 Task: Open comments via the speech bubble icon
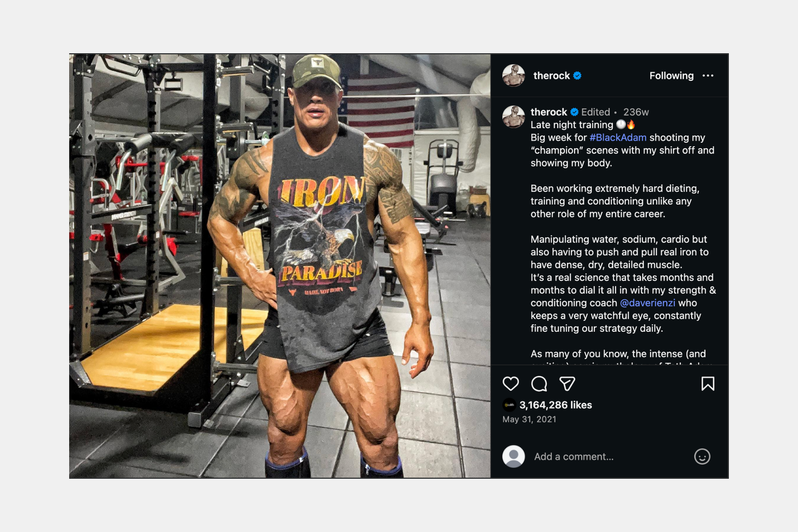coord(539,383)
